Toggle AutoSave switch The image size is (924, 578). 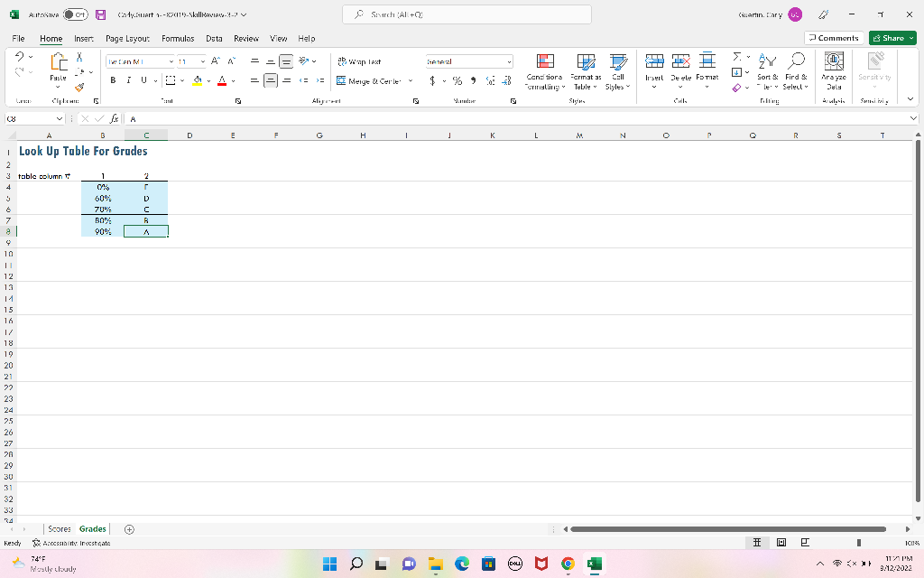click(x=76, y=14)
